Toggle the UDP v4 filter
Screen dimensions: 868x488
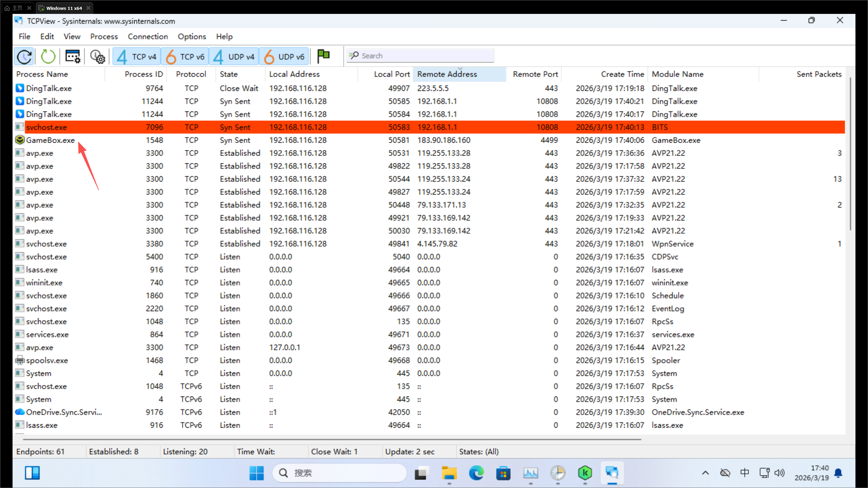click(234, 56)
